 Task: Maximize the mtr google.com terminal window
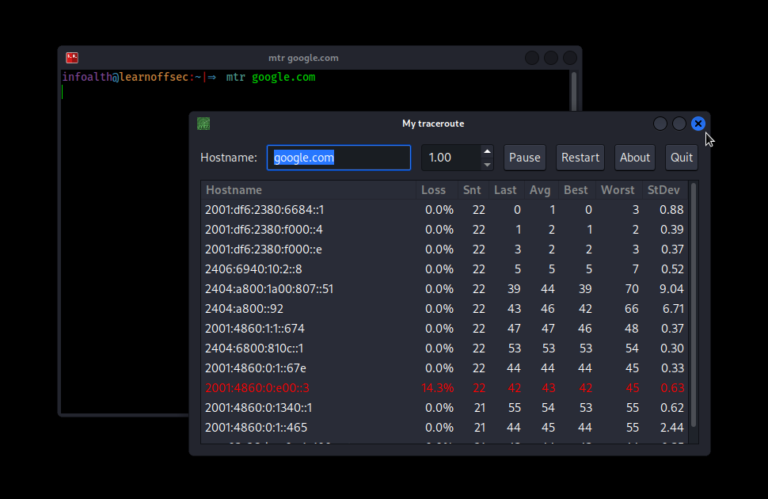551,58
